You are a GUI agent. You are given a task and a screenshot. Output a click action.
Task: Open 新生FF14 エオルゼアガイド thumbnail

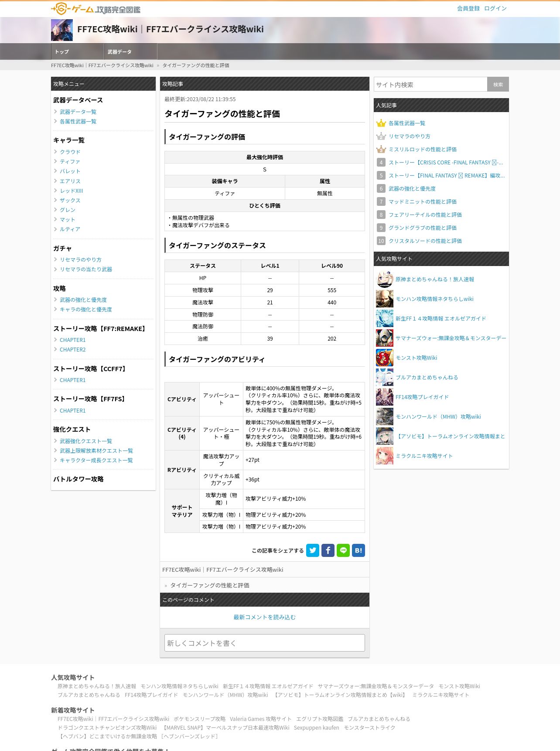(385, 318)
